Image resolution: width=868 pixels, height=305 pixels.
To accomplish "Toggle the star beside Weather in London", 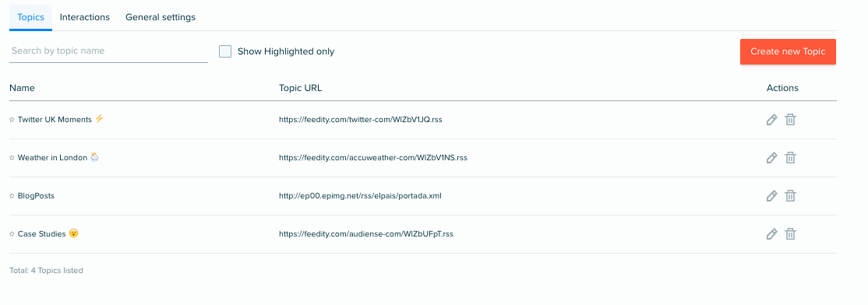I will pyautogui.click(x=12, y=157).
